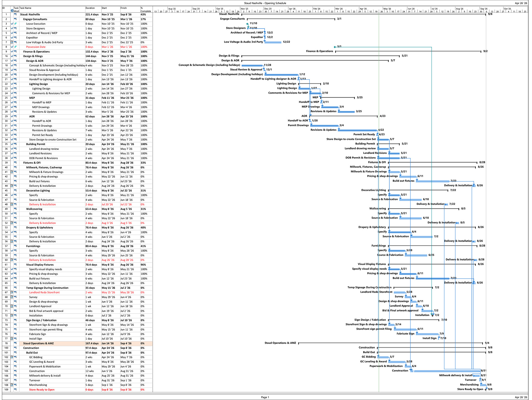
Task: Select the Temp Signage During Construction task name
Action: pos(47,288)
